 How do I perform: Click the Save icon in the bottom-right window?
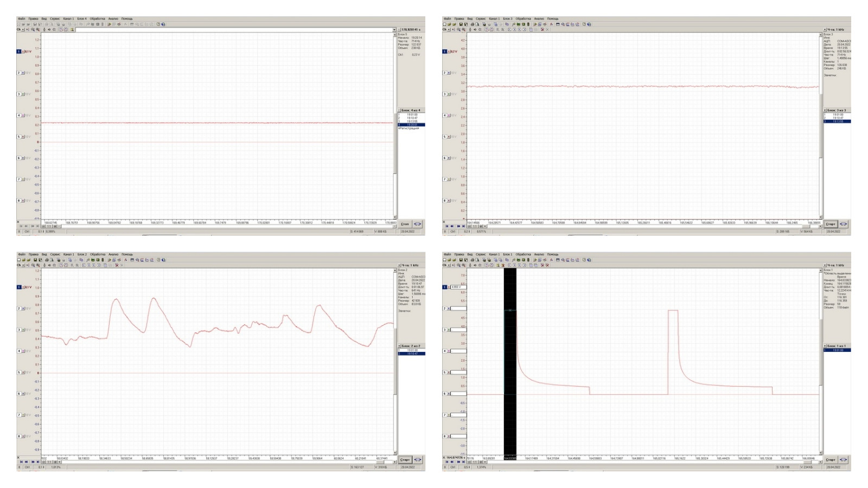coord(461,260)
